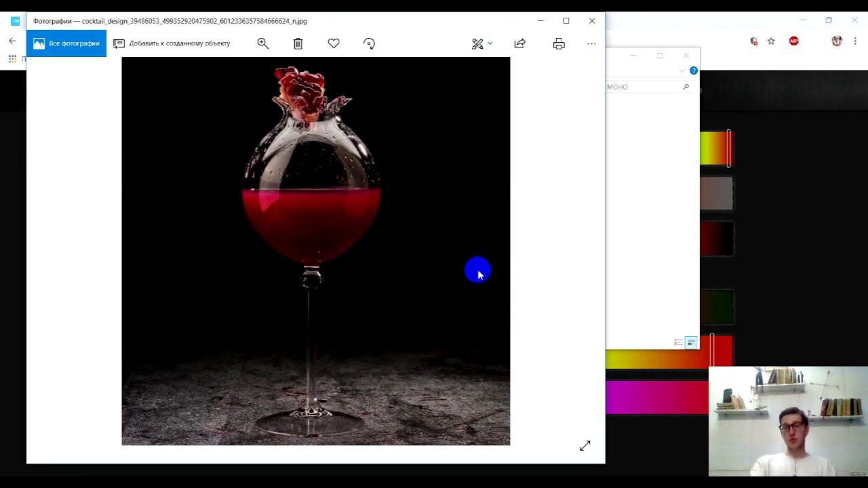Click the МОНО search field

point(643,87)
